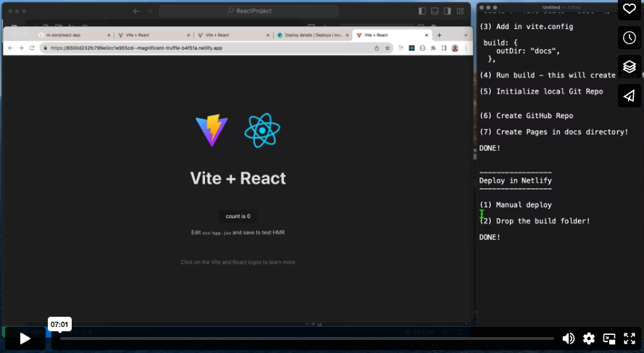Go forward in VS Code navigation
The image size is (644, 353).
pos(149,11)
